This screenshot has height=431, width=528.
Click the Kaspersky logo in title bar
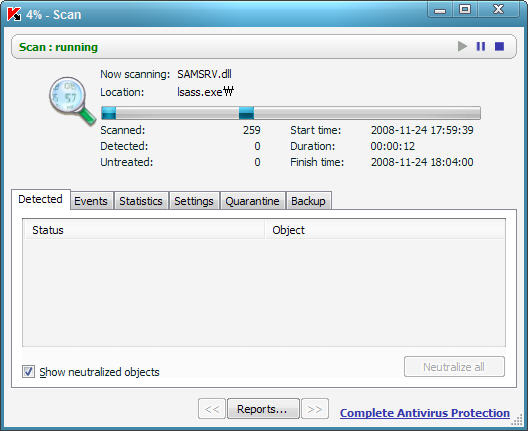tap(14, 14)
